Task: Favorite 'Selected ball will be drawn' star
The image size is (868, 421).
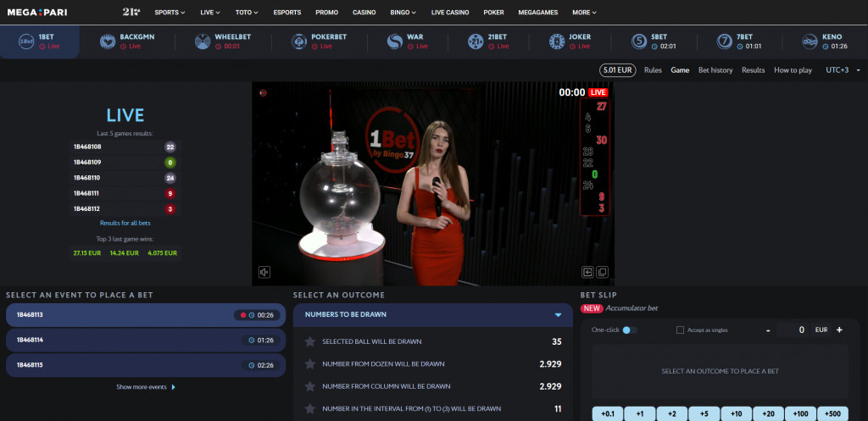Action: 309,342
